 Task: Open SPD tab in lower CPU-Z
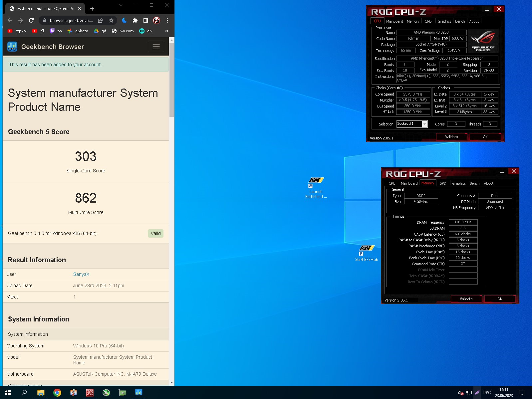point(443,183)
